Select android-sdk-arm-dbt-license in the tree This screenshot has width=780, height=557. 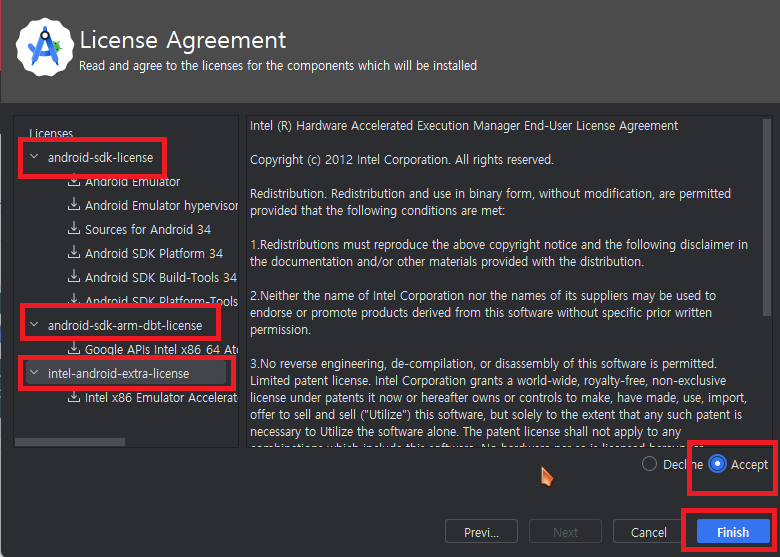pyautogui.click(x=125, y=326)
